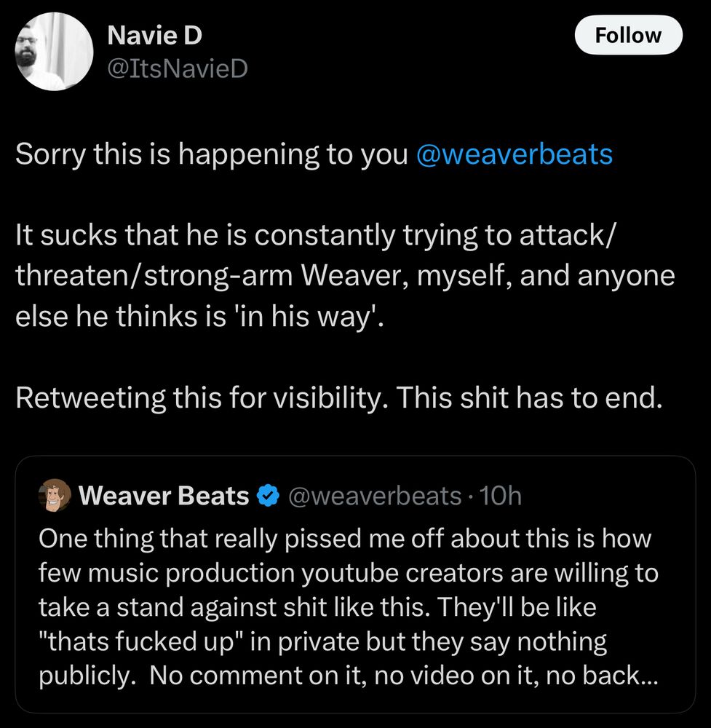
Task: Select the Weaver Beats display name
Action: 164,496
